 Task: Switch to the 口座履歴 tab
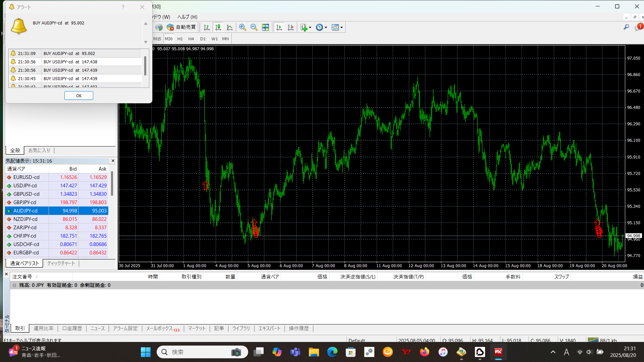click(x=72, y=328)
